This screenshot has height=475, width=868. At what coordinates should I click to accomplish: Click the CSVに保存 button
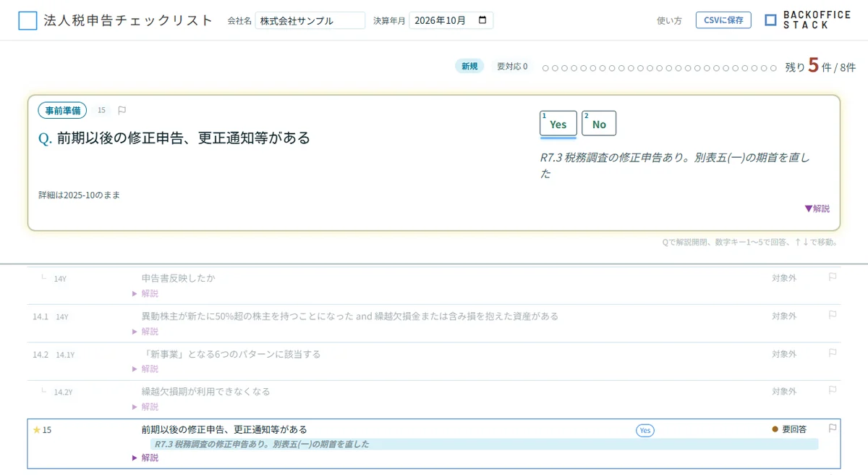(x=723, y=20)
